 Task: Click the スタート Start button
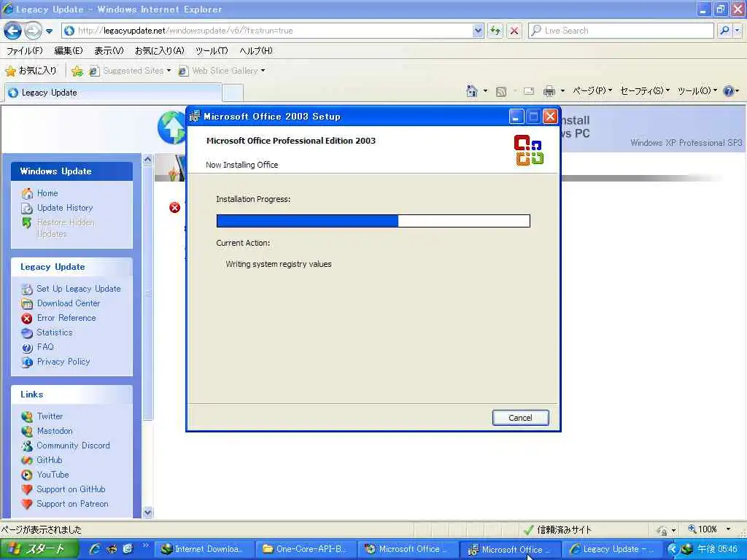coord(39,549)
